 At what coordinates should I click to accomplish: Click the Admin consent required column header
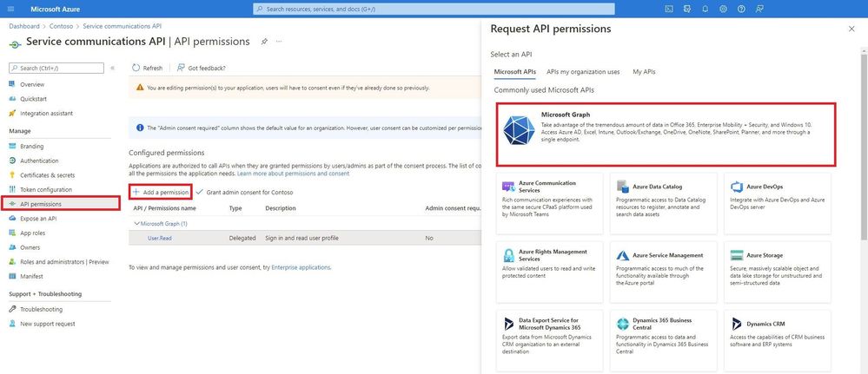pyautogui.click(x=453, y=208)
